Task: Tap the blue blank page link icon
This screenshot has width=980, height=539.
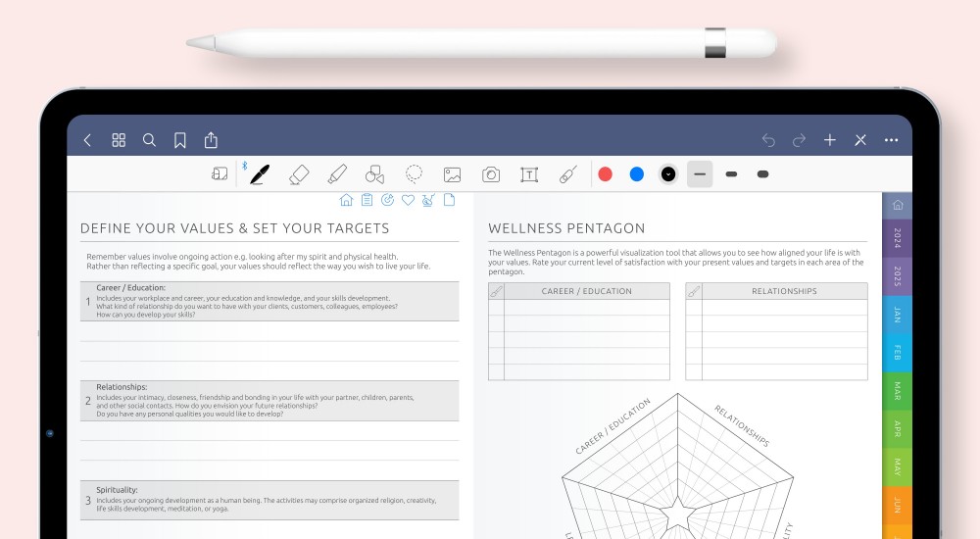Action: [449, 200]
